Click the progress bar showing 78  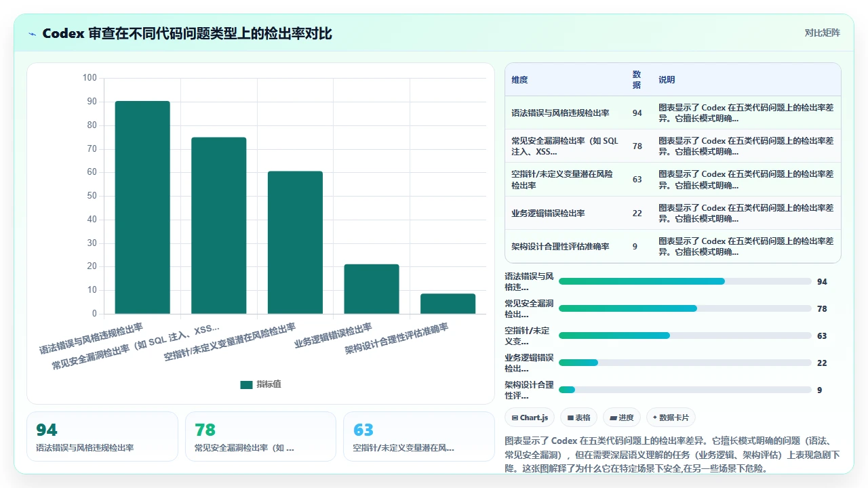pos(685,308)
